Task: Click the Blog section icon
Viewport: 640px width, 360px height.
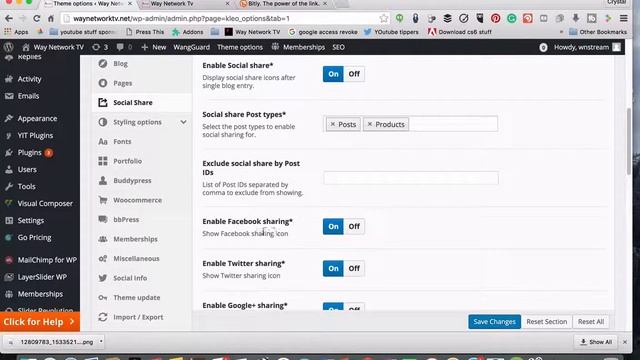Action: click(x=103, y=63)
